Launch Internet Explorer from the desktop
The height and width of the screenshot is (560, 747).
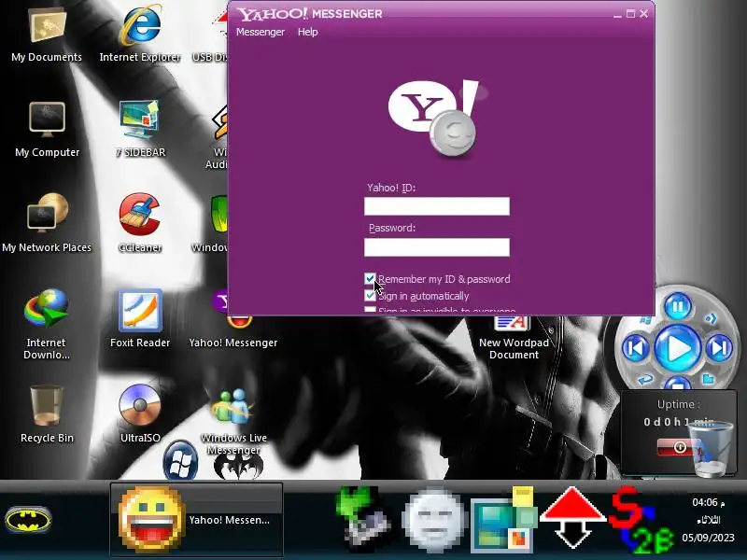pyautogui.click(x=140, y=34)
